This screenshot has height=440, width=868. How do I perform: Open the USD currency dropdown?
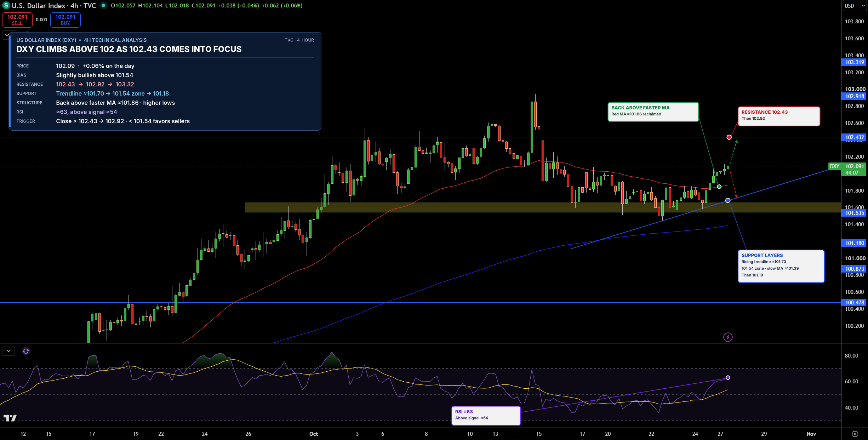click(x=855, y=6)
